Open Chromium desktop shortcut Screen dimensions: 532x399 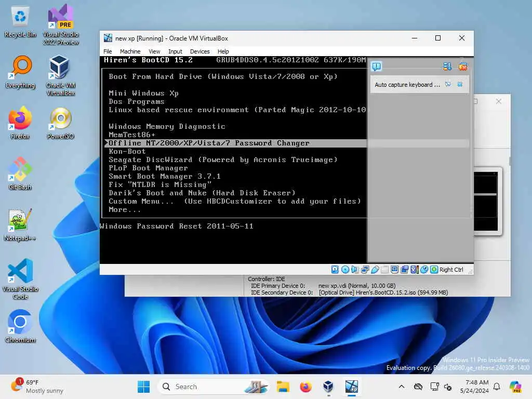[x=20, y=326]
